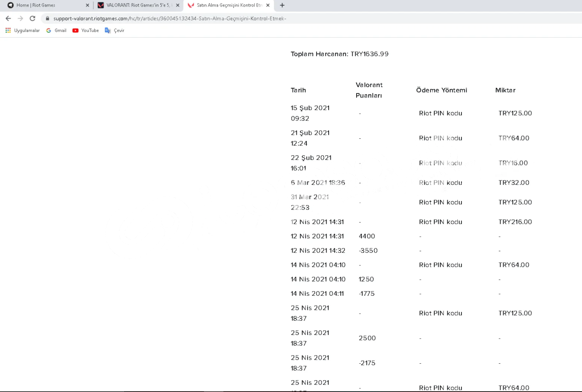Select the Valorant points value 1250

(x=366, y=280)
